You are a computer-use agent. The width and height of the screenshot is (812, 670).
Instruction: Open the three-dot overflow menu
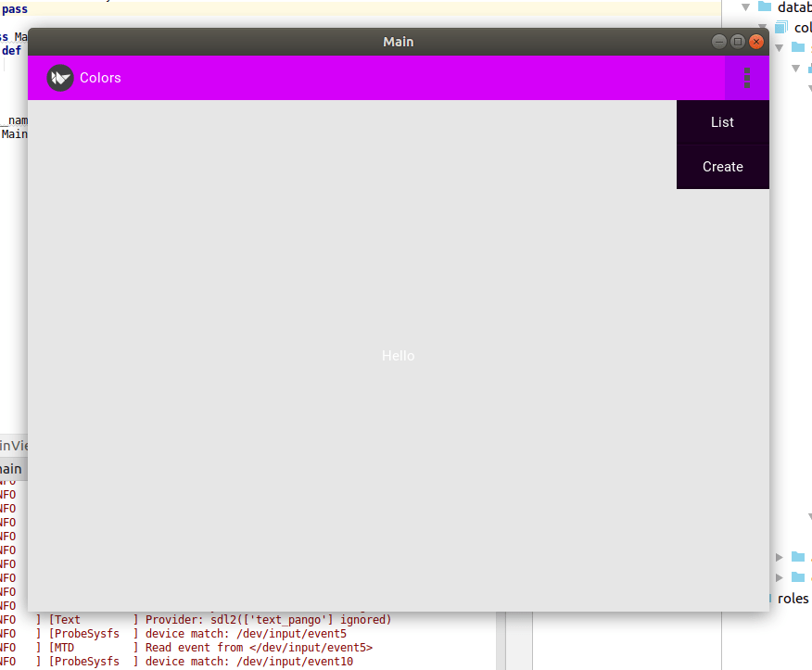point(747,78)
